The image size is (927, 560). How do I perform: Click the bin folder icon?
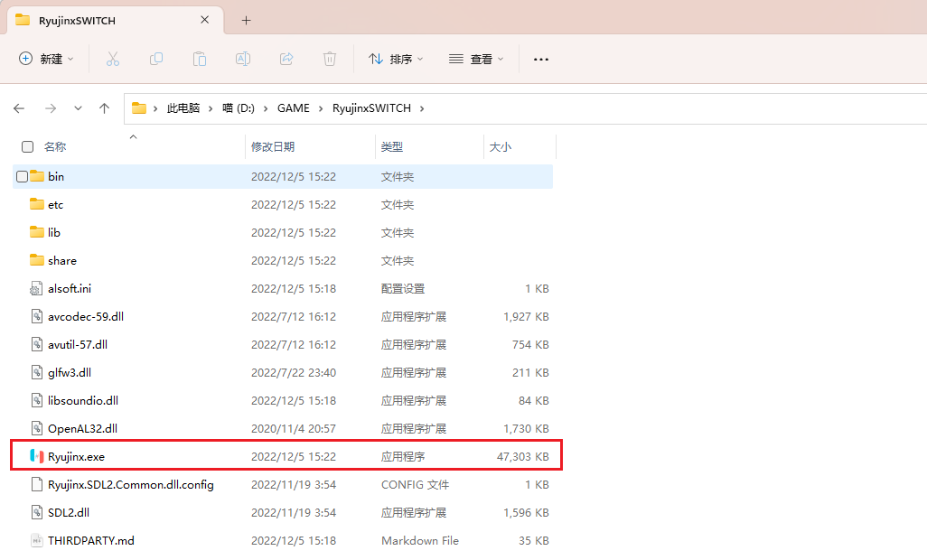(x=37, y=176)
